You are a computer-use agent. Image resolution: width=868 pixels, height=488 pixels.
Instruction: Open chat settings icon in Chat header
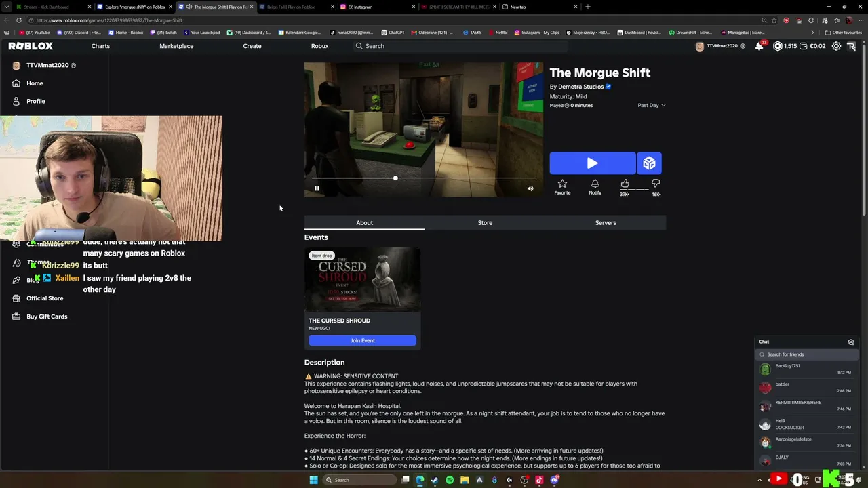(x=851, y=342)
